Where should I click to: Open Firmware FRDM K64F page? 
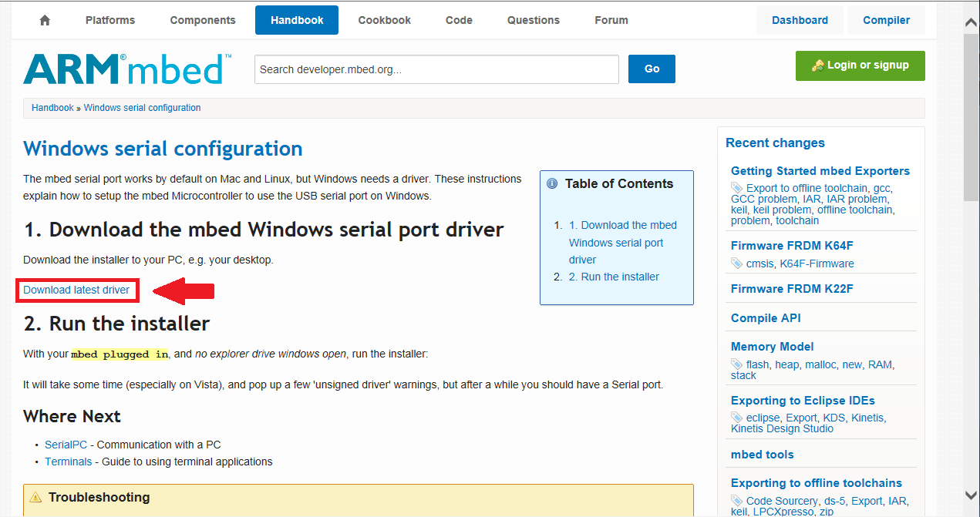(792, 246)
